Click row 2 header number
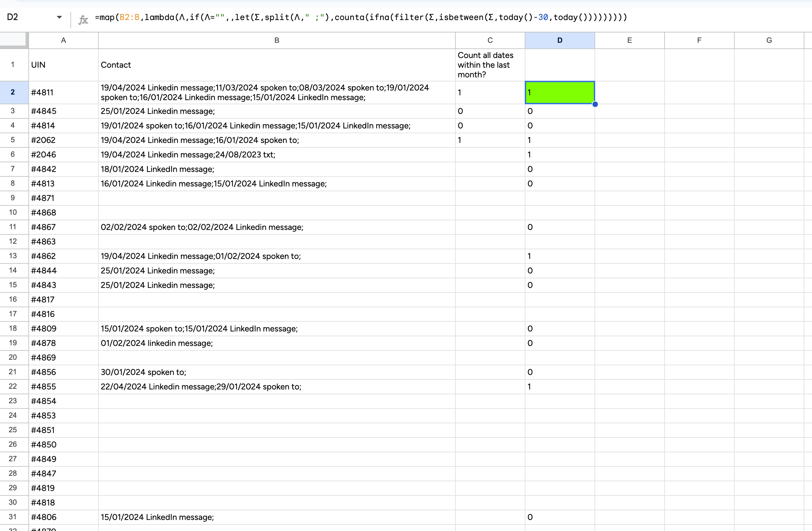 point(13,92)
